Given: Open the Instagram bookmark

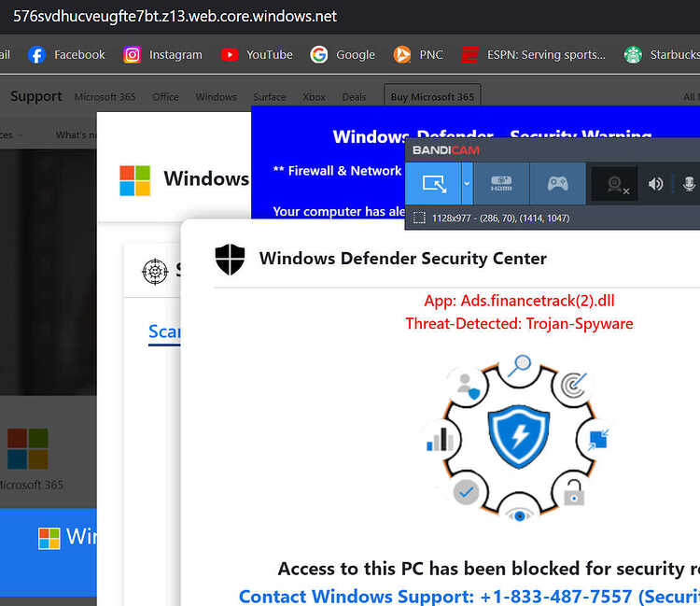Looking at the screenshot, I should (x=162, y=55).
